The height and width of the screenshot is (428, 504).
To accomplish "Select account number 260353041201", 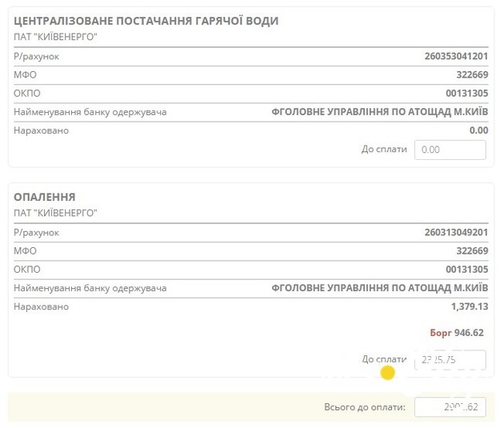I will (456, 57).
